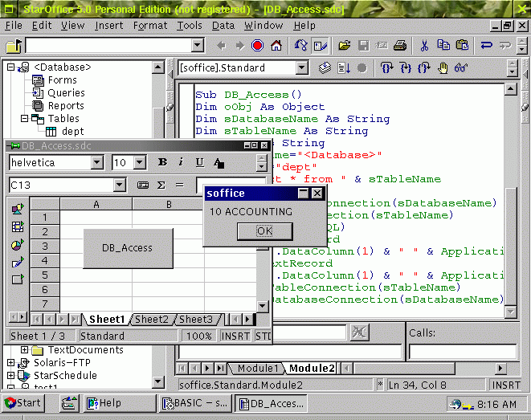Click the Start button on the taskbar
Screen dimensions: 531x420
tap(23, 403)
